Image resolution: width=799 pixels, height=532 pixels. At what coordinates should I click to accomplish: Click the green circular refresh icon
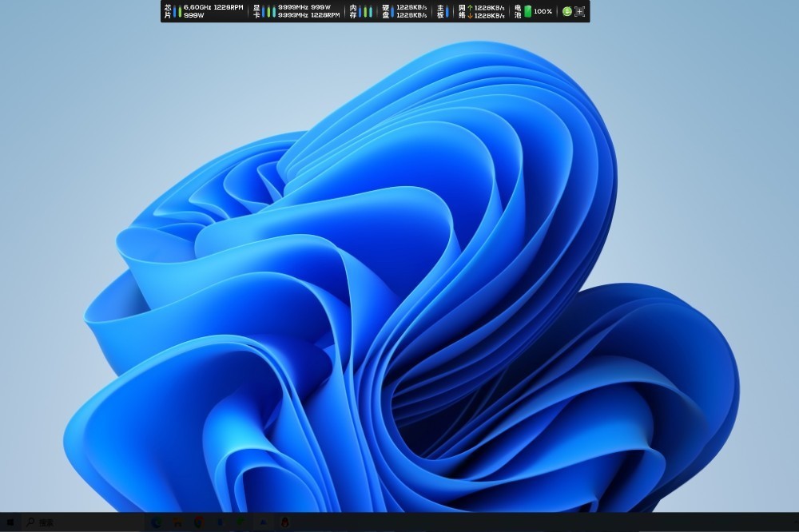566,11
